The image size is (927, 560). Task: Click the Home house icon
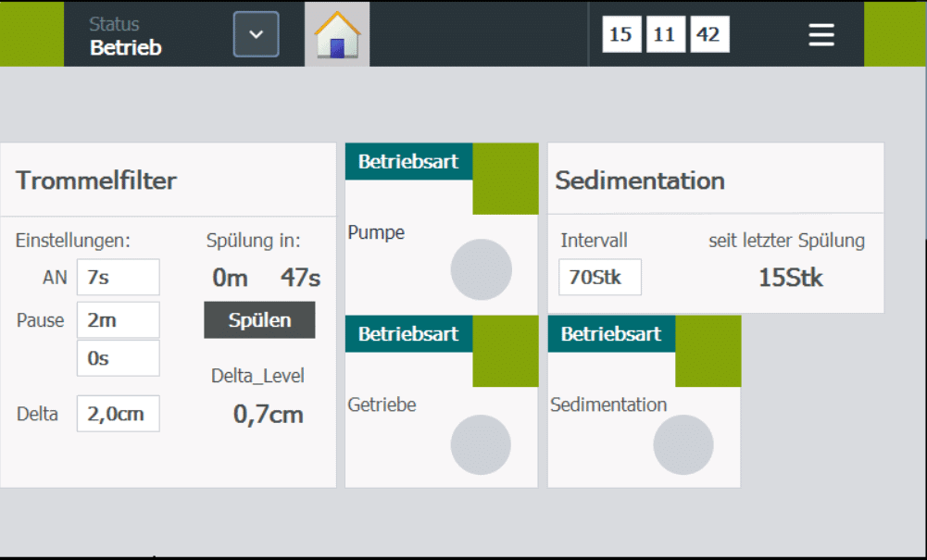(337, 35)
